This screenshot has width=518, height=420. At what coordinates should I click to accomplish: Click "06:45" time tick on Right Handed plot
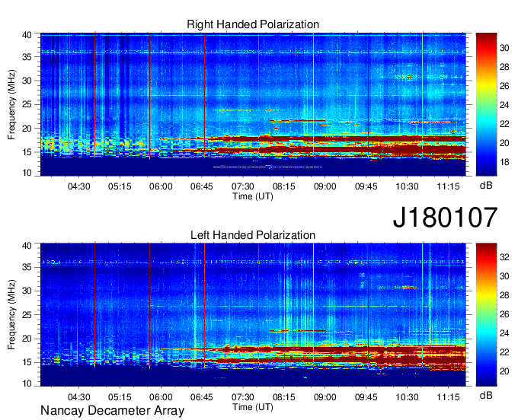202,186
